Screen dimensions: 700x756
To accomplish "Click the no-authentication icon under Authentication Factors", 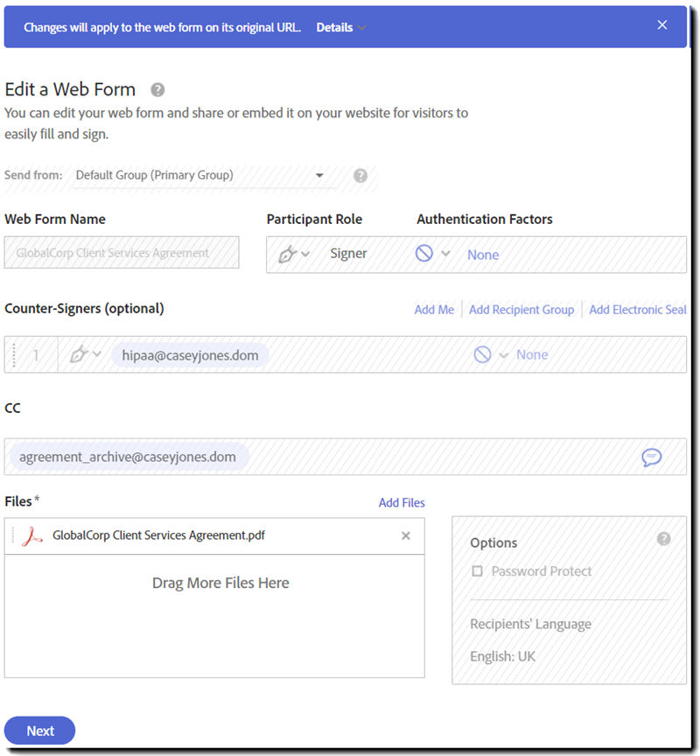I will 424,254.
